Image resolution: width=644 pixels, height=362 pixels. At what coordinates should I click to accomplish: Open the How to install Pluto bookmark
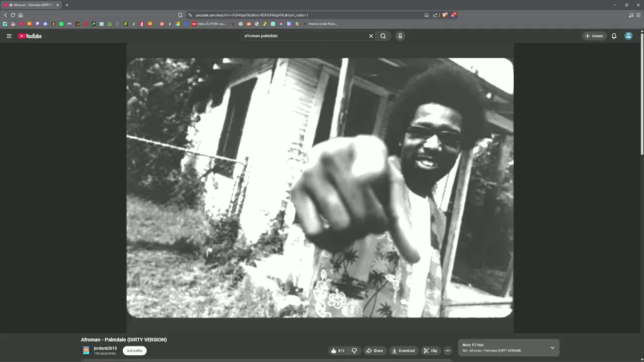319,24
